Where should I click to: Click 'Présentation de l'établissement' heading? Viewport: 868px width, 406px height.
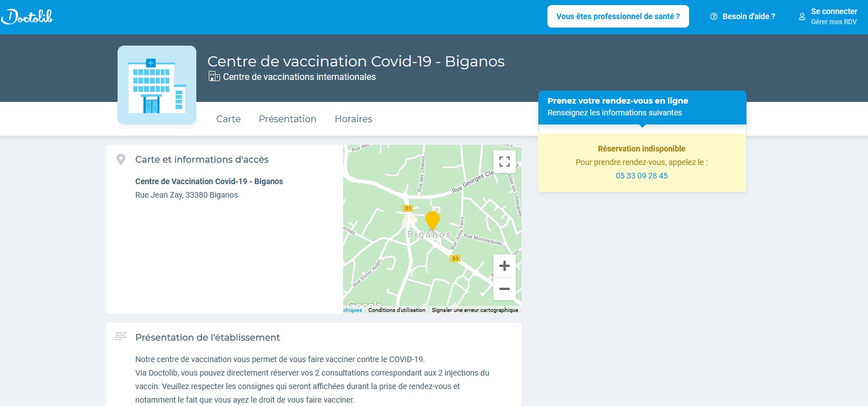tap(208, 337)
